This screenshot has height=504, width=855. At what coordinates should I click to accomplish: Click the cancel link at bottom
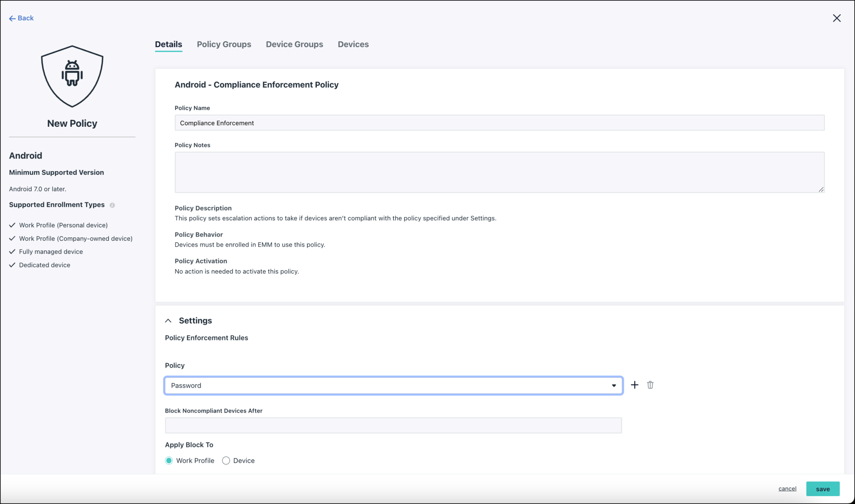point(787,489)
